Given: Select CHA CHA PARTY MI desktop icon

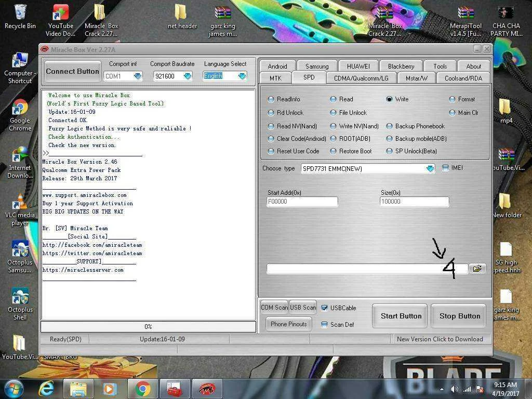Looking at the screenshot, I should 506,21.
